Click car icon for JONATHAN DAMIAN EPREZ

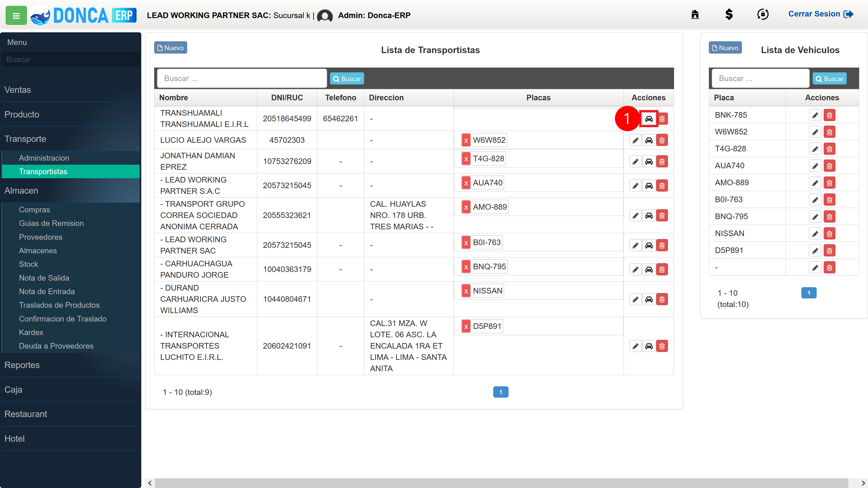(649, 162)
